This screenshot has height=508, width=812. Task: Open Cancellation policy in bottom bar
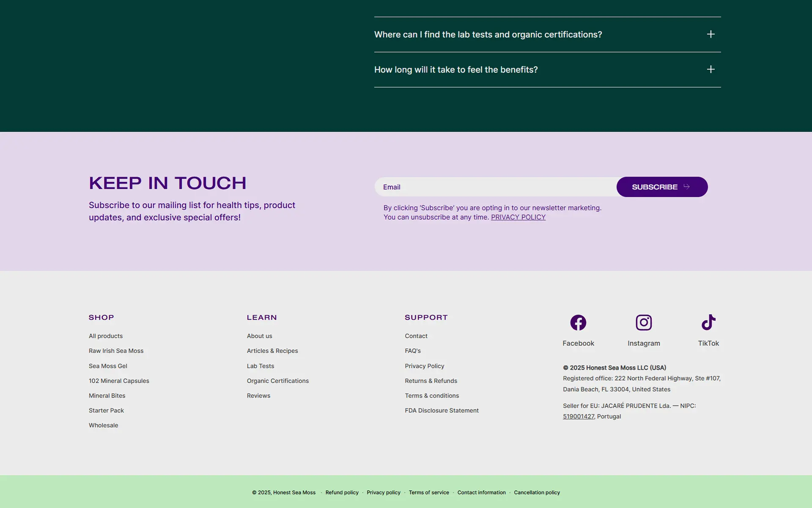[x=537, y=492]
